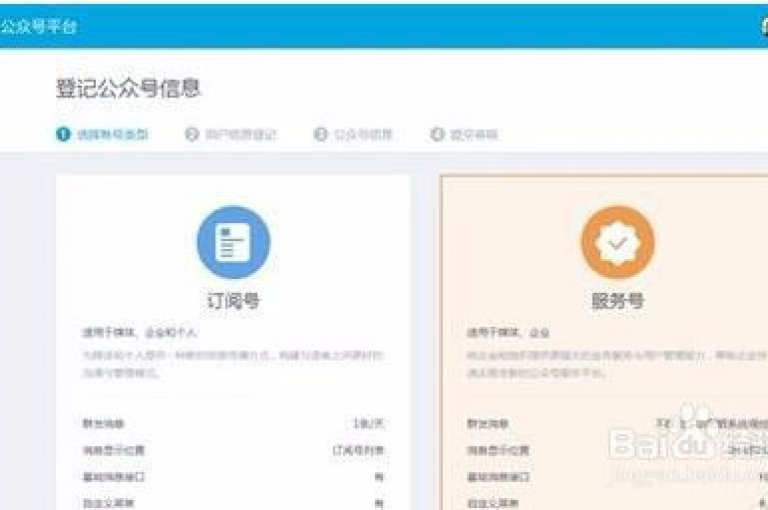The width and height of the screenshot is (768, 510).
Task: Click the 1条/天 value in 订阅号 card
Action: tap(369, 423)
